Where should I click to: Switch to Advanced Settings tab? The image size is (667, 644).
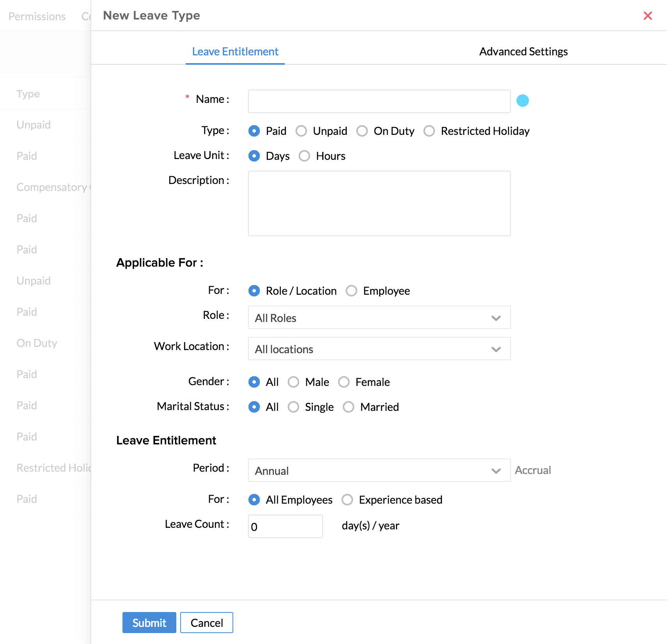[x=523, y=51]
